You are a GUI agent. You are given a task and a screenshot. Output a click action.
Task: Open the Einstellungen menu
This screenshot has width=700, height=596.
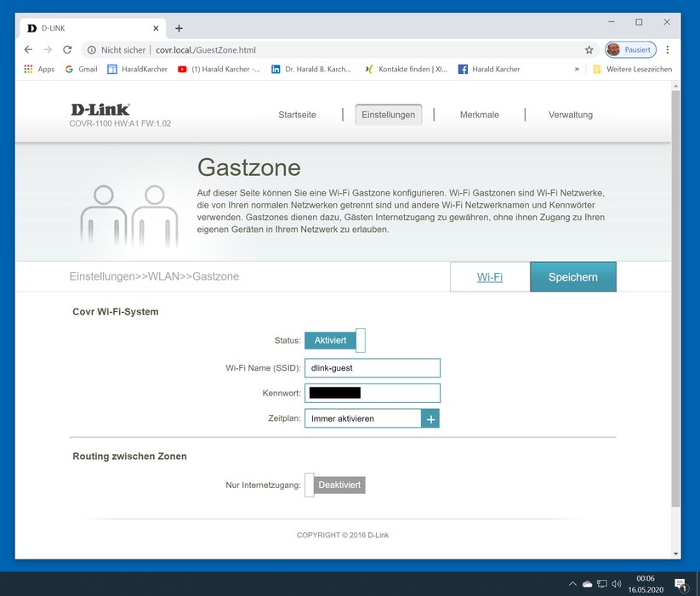388,115
